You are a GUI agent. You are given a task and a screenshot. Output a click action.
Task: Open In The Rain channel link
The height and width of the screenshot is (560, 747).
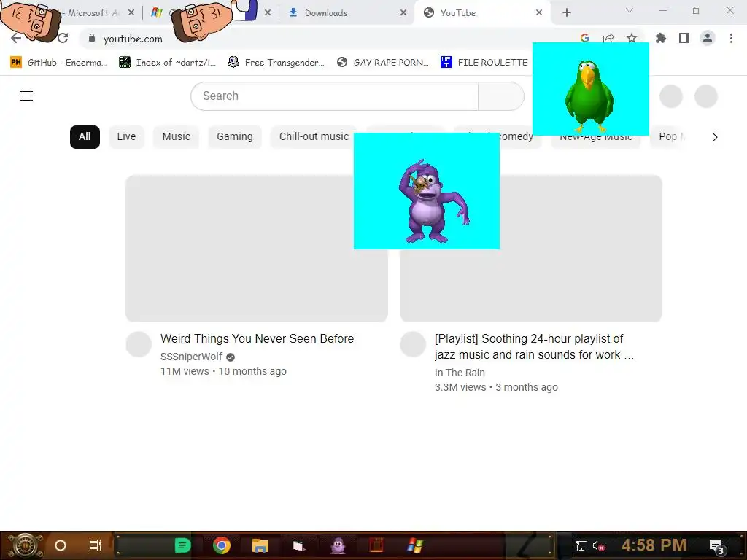(460, 373)
